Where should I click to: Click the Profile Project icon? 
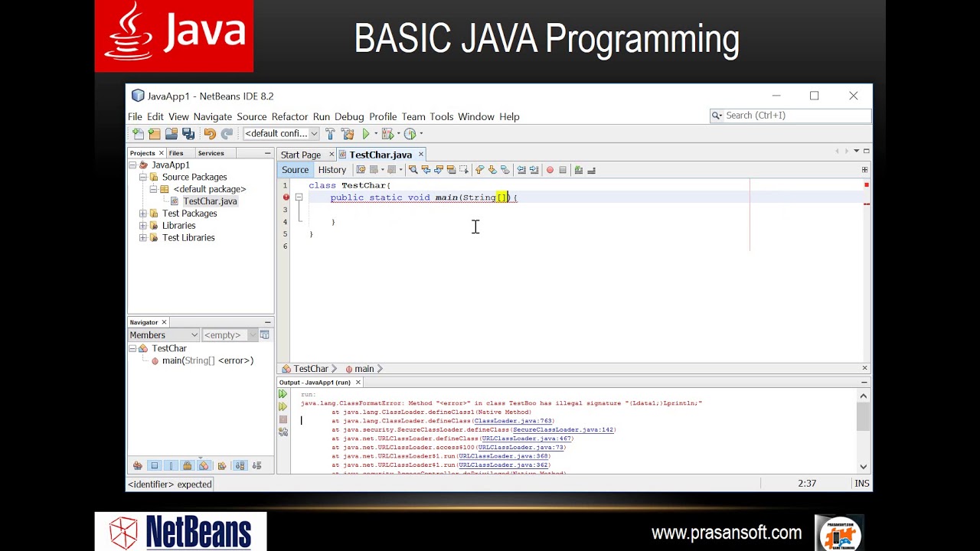(x=410, y=134)
